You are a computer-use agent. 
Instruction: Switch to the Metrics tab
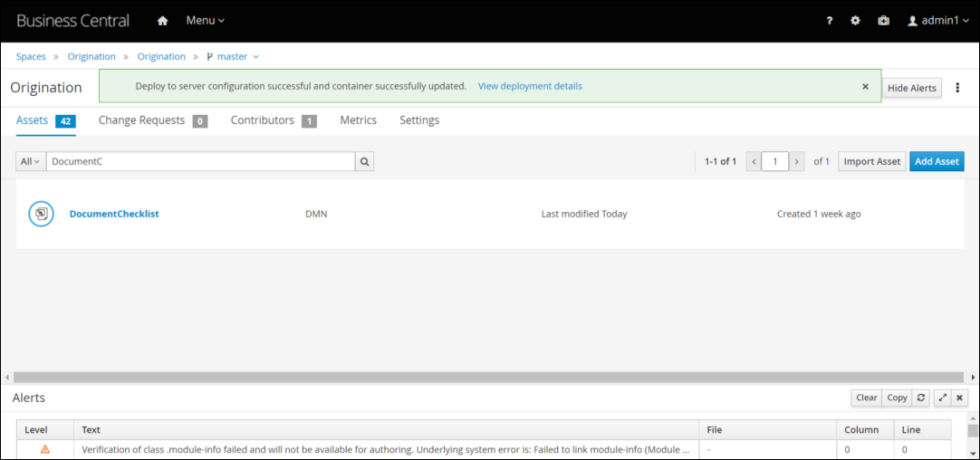358,120
